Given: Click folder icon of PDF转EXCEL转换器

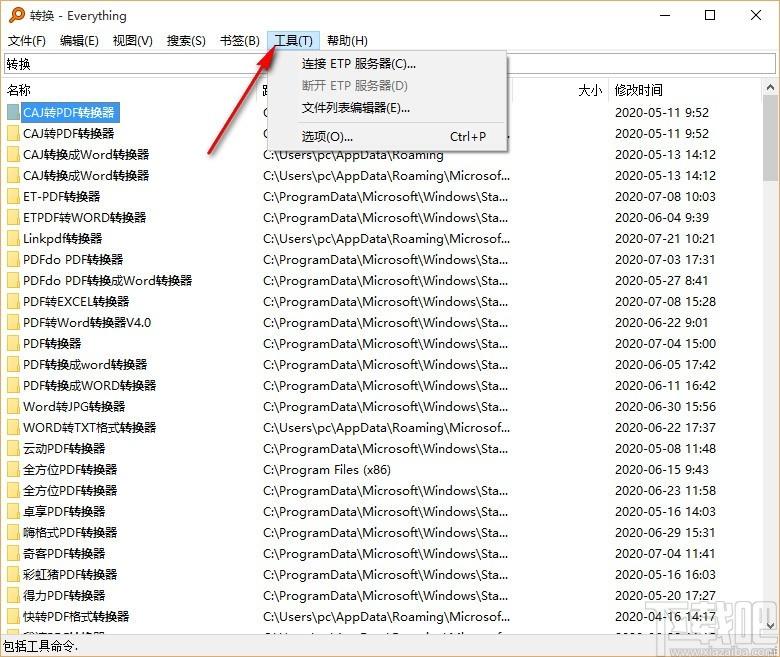Looking at the screenshot, I should [13, 301].
